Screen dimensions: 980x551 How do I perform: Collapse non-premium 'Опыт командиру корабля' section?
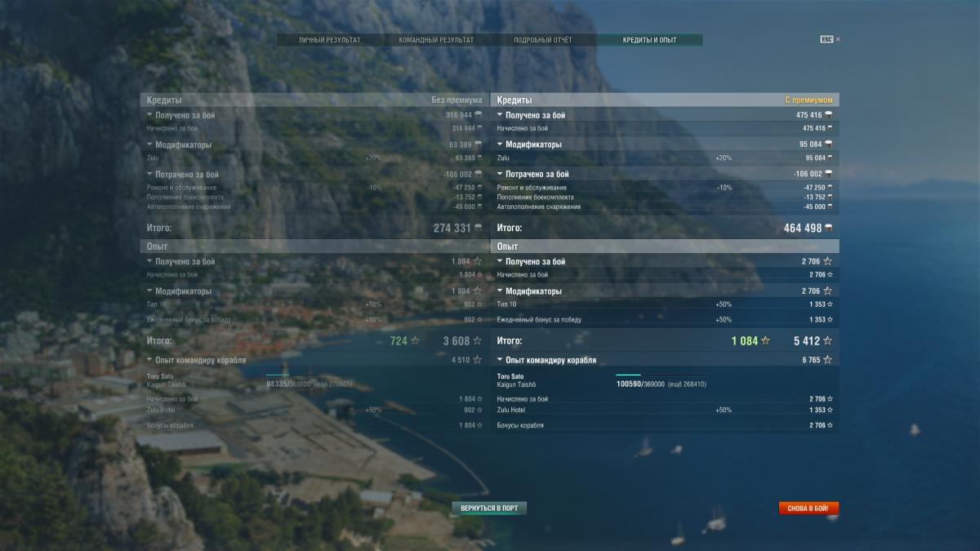(149, 360)
